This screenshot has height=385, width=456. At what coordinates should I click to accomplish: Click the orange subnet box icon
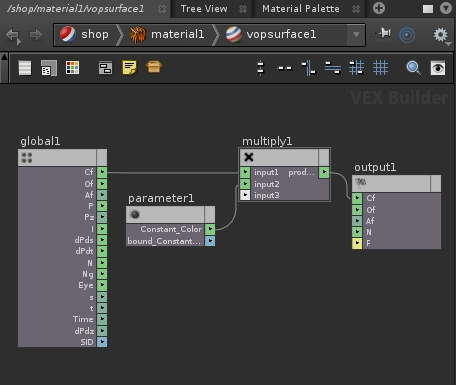click(154, 67)
